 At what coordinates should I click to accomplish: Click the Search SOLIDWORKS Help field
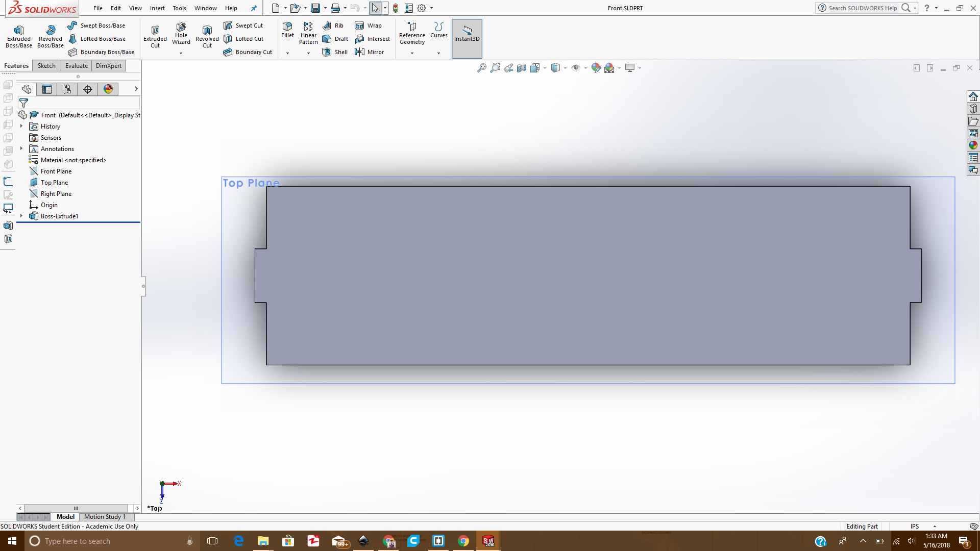863,8
